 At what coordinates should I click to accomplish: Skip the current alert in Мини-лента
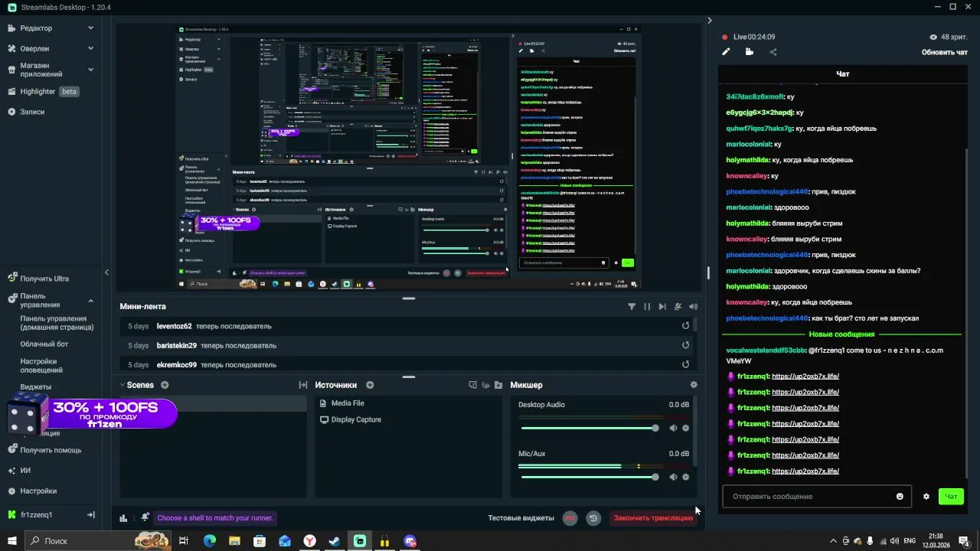coord(662,306)
